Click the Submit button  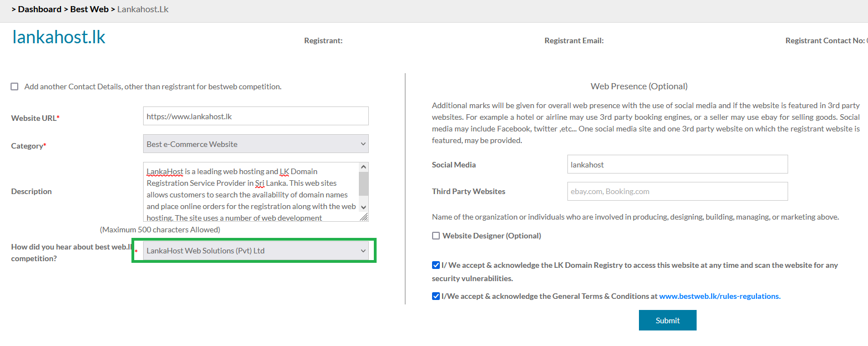click(667, 320)
